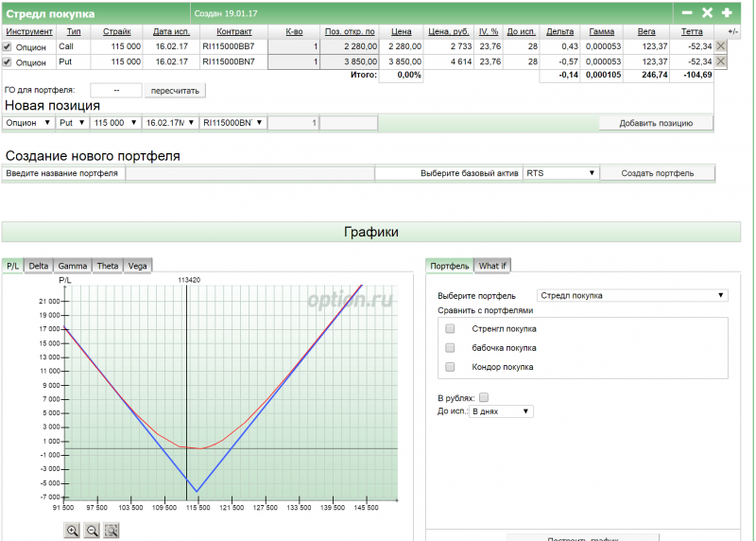Delete the Put option row
The height and width of the screenshot is (541, 756).
coord(721,61)
